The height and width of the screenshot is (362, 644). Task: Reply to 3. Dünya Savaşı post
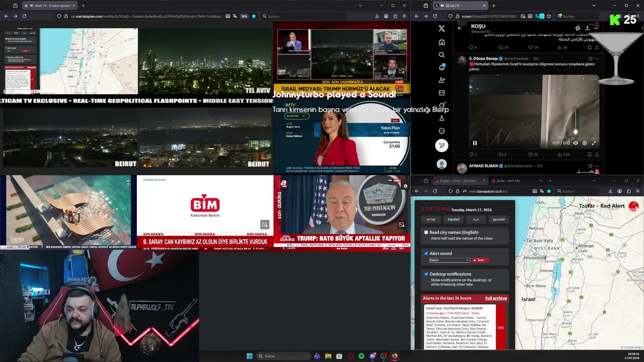(472, 154)
